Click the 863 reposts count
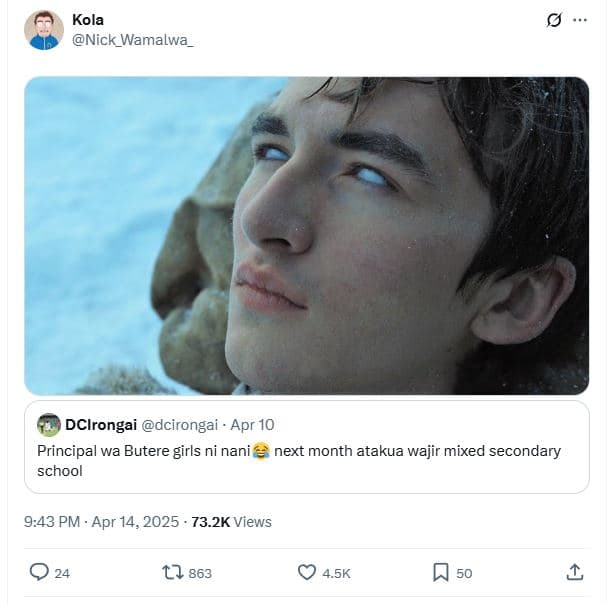 [200, 573]
